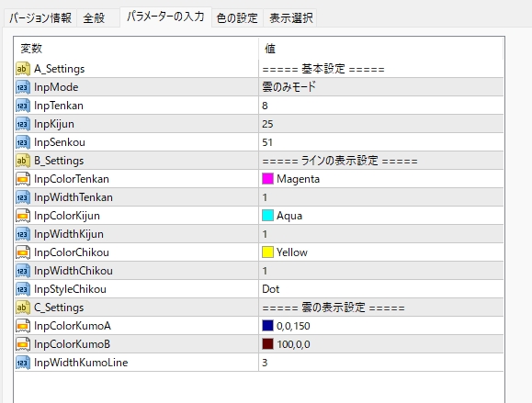Click the Magenta swatch for InpColorTenkan
The width and height of the screenshot is (532, 403).
267,179
